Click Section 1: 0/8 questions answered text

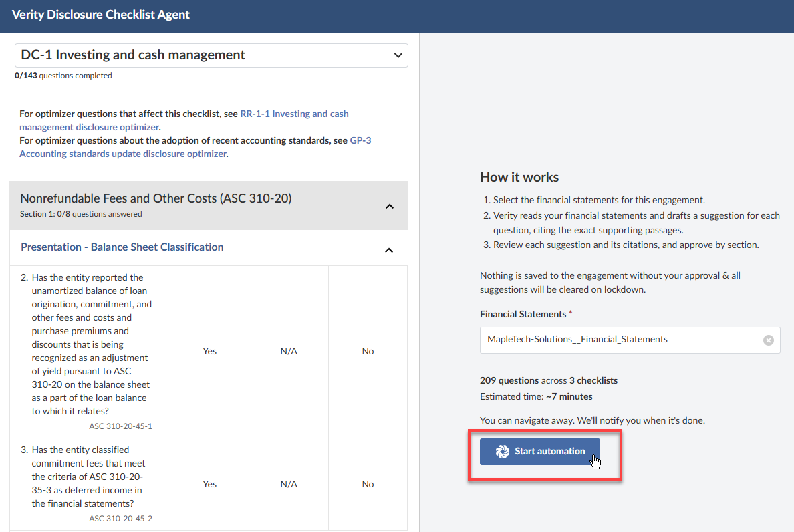(x=81, y=214)
